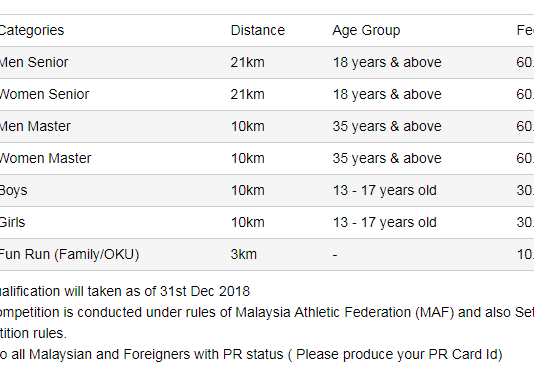Click the 3km distance for Fun Run

[x=244, y=254]
